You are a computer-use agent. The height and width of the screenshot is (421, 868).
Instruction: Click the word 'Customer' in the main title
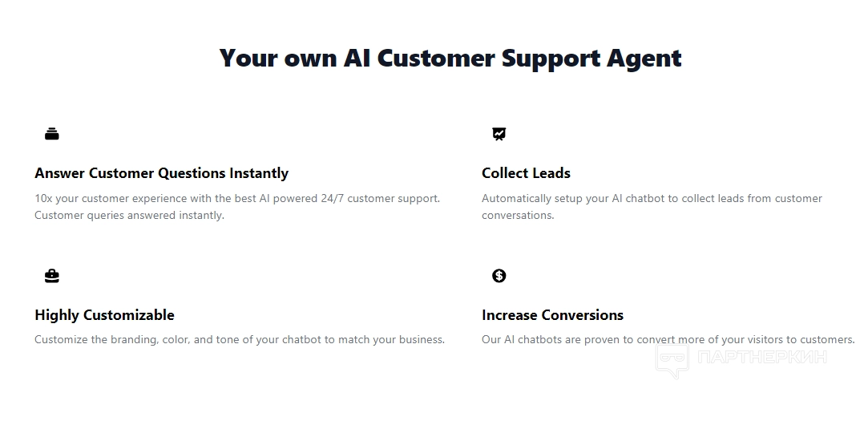[x=436, y=59]
